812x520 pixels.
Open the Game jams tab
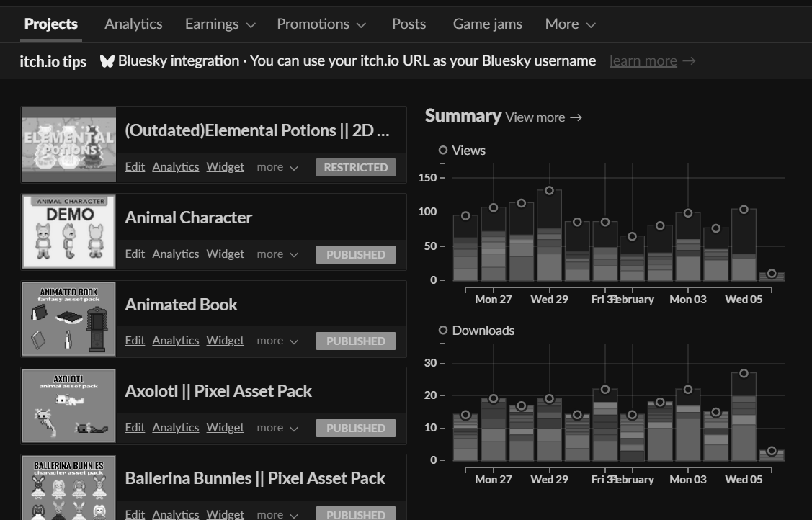[x=487, y=24]
